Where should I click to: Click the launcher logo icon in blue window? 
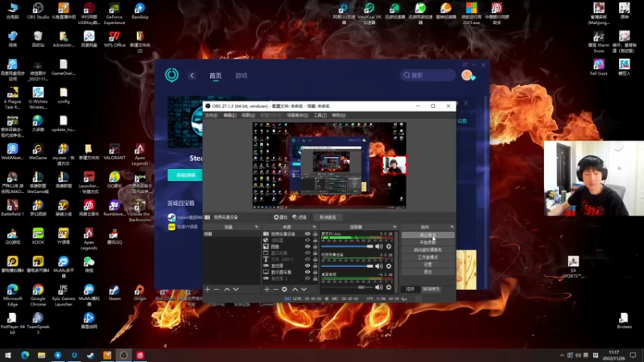click(x=171, y=75)
